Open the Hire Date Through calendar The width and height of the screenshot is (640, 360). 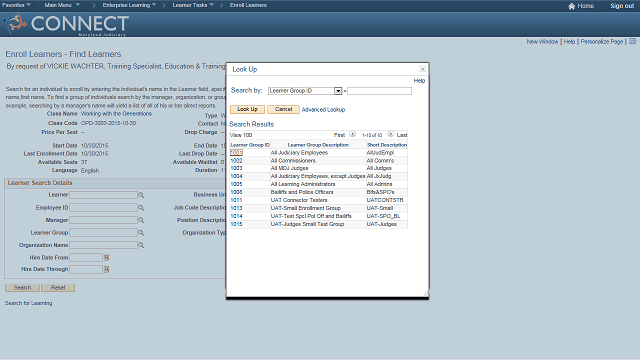(107, 269)
